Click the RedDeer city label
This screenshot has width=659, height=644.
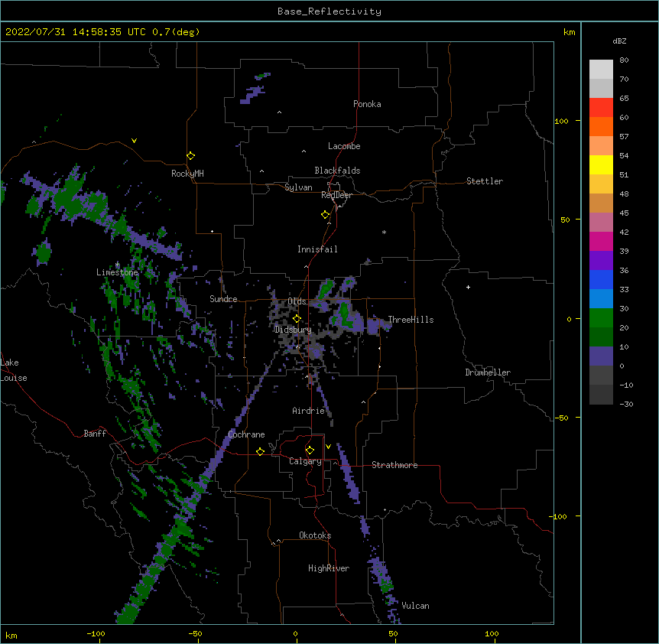(x=336, y=195)
